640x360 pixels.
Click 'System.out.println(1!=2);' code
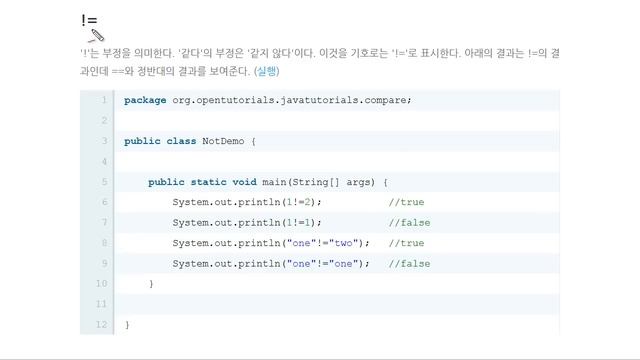247,202
